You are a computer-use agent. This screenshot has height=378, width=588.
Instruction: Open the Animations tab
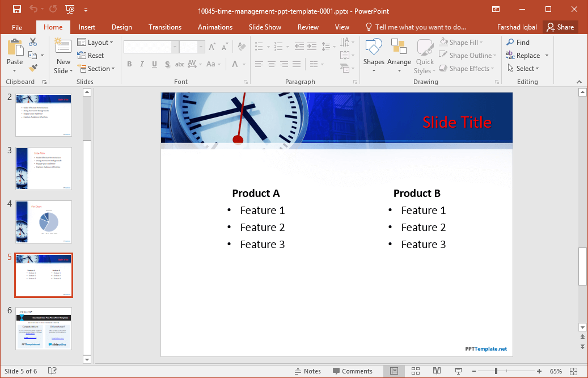[215, 27]
